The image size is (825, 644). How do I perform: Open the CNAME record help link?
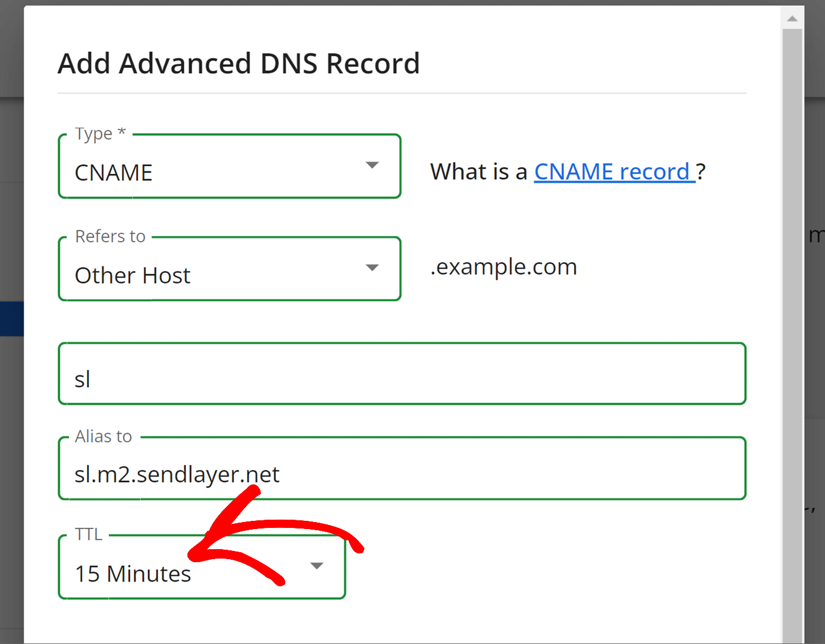614,172
